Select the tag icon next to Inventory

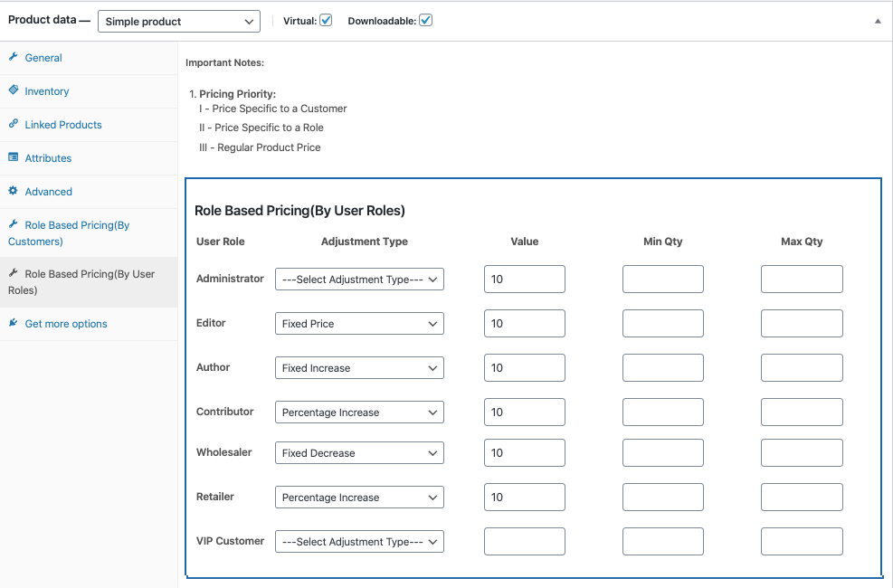coord(14,90)
